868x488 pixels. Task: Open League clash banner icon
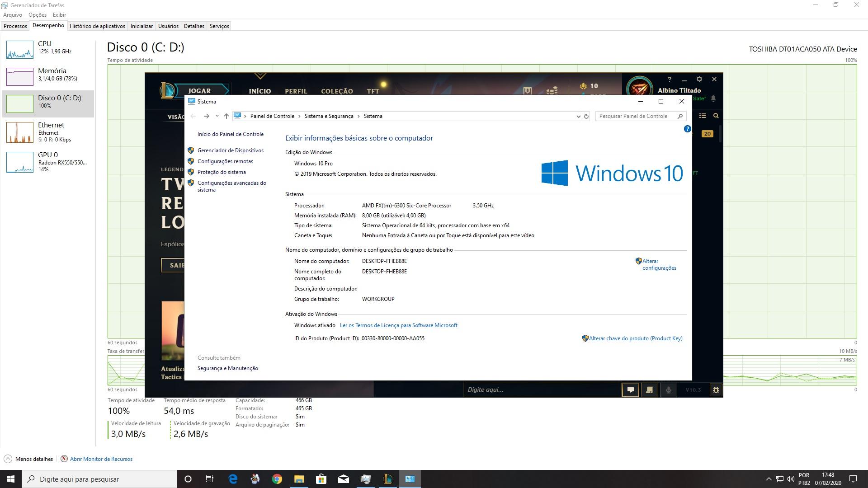(x=527, y=90)
